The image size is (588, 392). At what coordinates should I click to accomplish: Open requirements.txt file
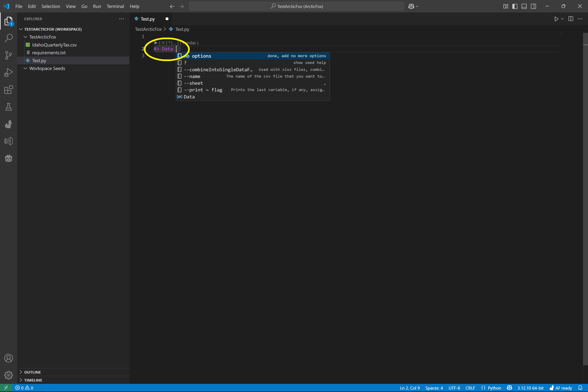pyautogui.click(x=49, y=53)
